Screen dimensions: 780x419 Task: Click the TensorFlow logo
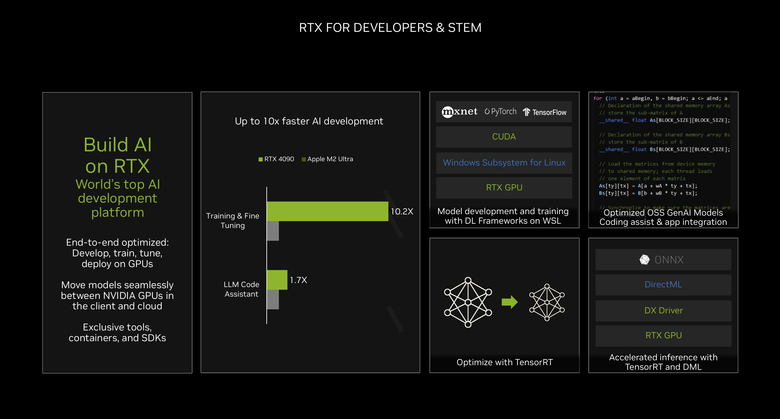click(x=545, y=112)
